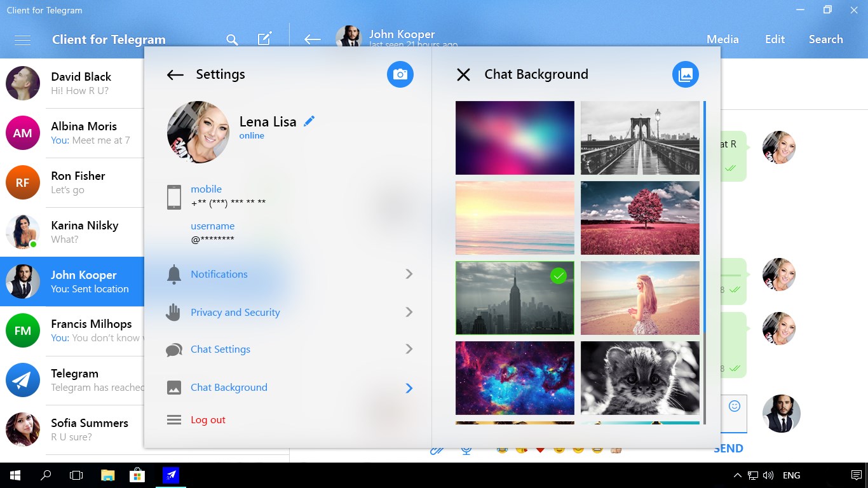This screenshot has width=868, height=488.
Task: Select the John Kooper chat row
Action: (x=72, y=281)
